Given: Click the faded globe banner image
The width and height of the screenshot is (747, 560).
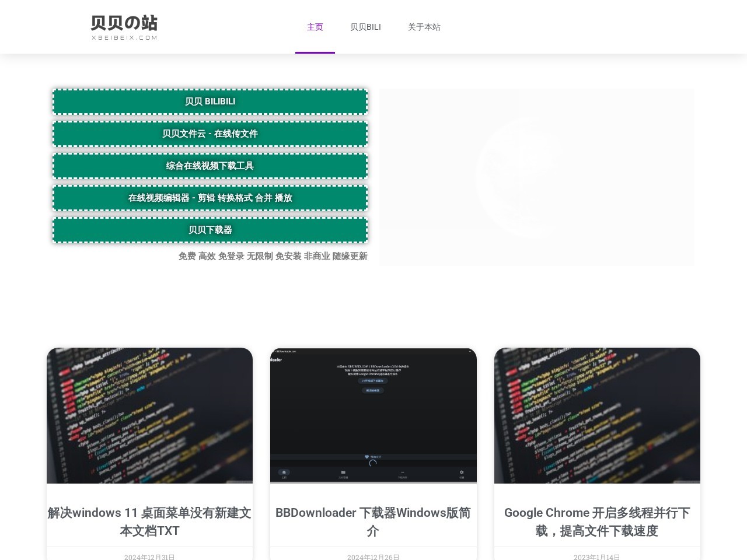Looking at the screenshot, I should click(x=536, y=177).
